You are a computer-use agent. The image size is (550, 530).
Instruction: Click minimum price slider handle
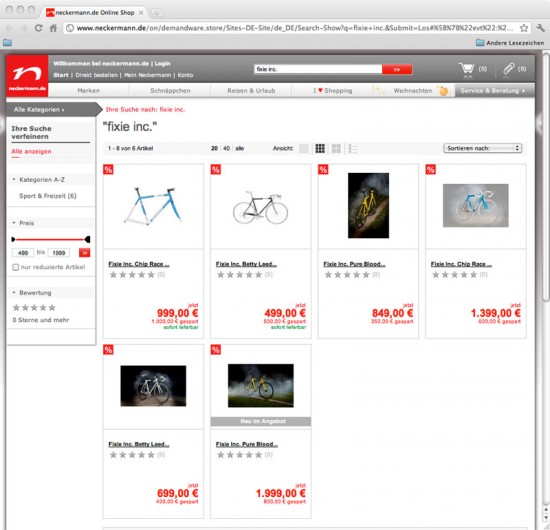[13, 240]
